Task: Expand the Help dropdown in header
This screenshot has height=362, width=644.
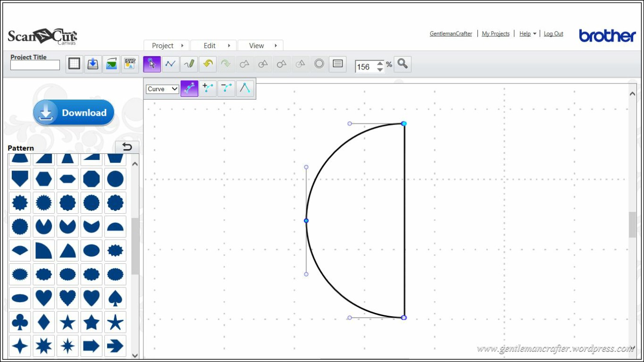Action: (527, 34)
